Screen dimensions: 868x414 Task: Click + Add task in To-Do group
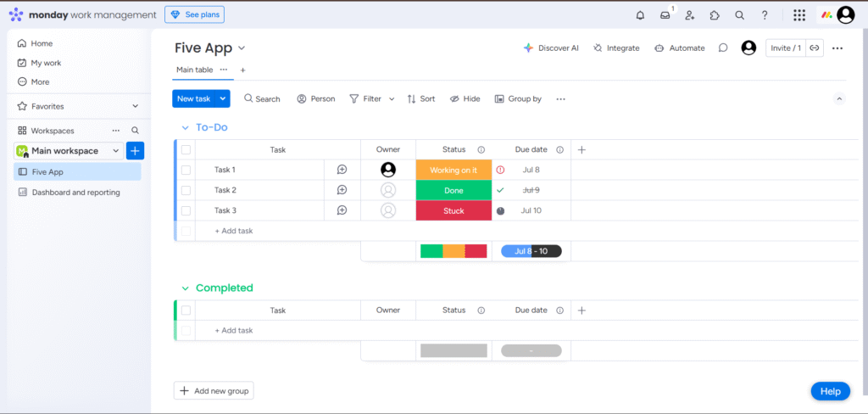pos(234,231)
